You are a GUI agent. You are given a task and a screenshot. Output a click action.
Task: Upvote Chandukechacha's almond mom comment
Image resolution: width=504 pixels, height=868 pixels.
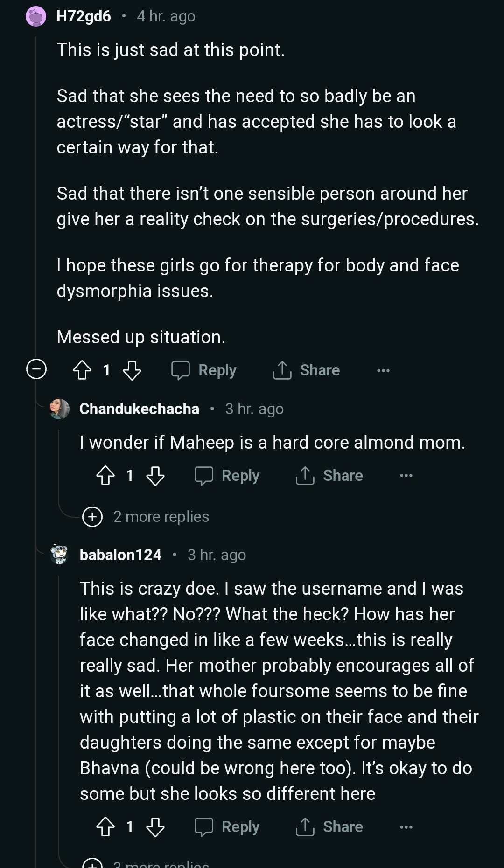click(x=105, y=476)
